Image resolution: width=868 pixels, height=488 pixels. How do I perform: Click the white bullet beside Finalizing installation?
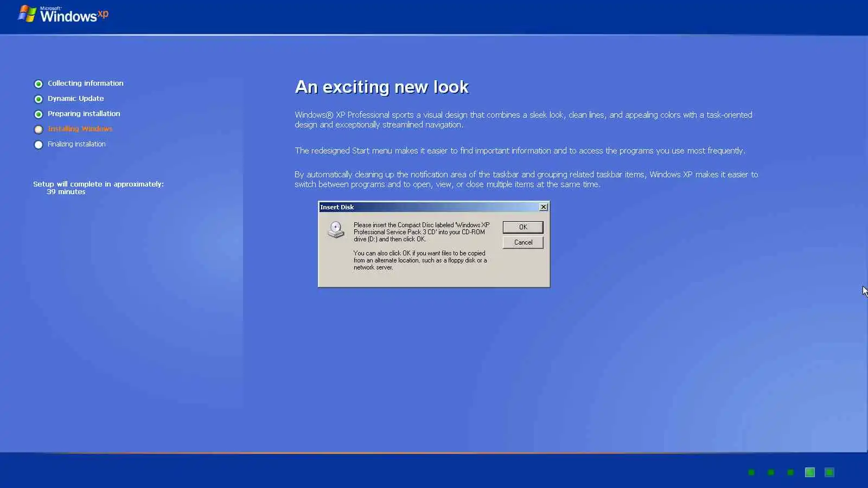tap(39, 145)
